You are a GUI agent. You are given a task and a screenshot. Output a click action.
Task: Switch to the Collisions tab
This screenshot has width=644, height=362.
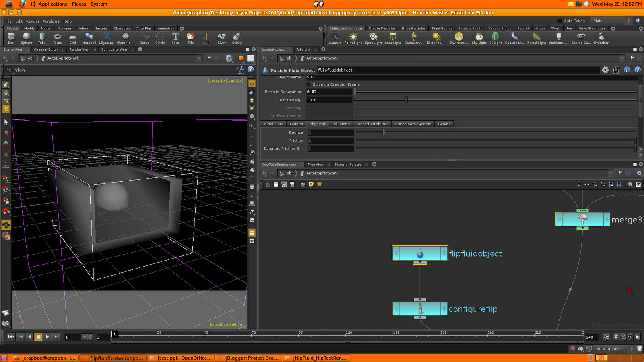point(341,124)
